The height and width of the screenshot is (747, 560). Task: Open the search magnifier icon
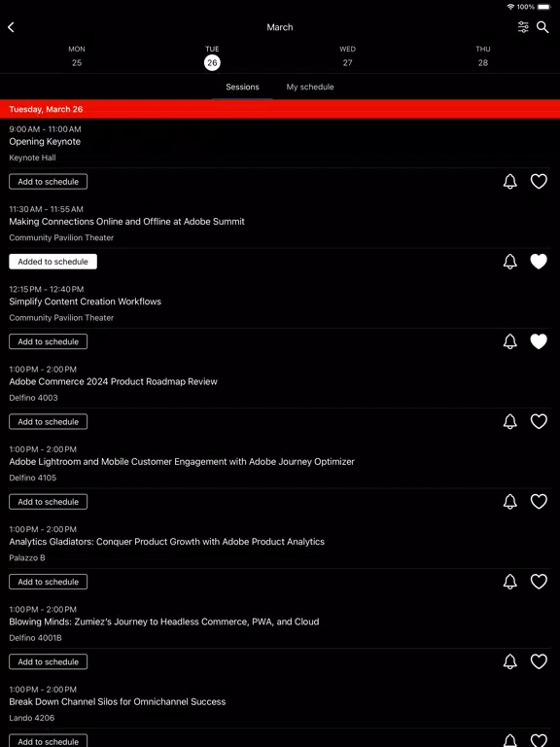pyautogui.click(x=542, y=27)
